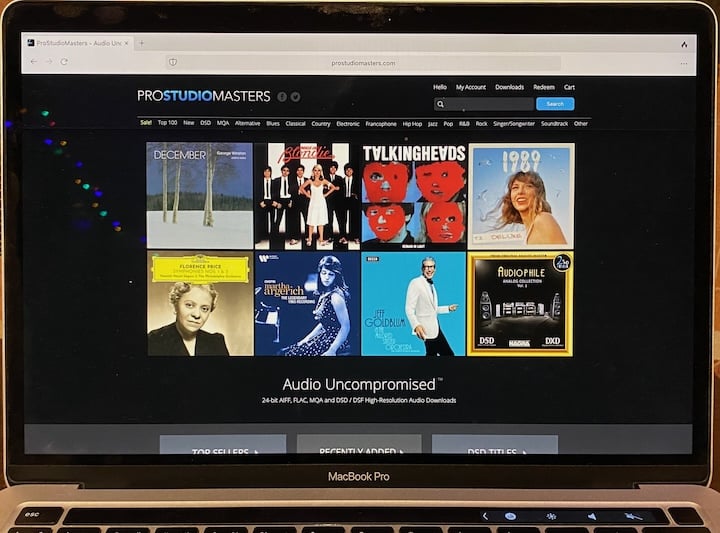
Task: Open the browser three-dot menu
Action: click(x=684, y=63)
